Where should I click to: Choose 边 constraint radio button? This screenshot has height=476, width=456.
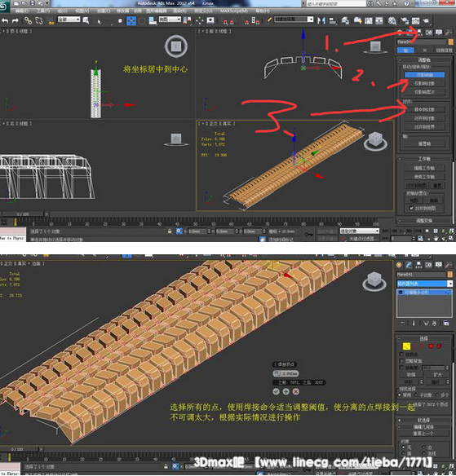[x=424, y=447]
